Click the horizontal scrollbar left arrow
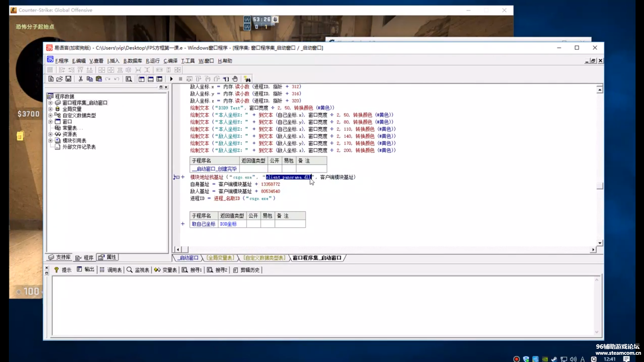644x362 pixels. (178, 249)
